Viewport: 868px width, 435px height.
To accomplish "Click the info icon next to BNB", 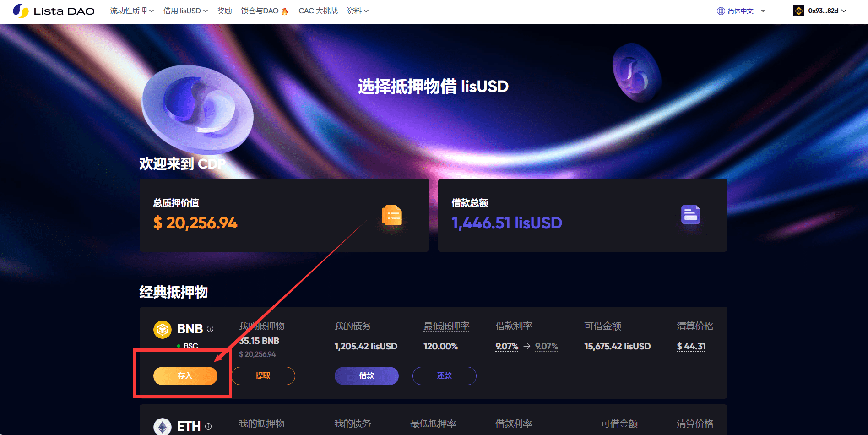I will pyautogui.click(x=210, y=329).
